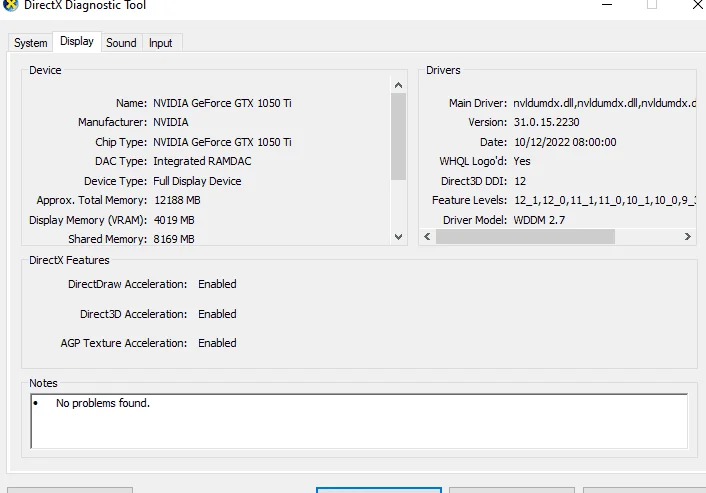
Task: Click the Manufacturer value NVIDIA
Action: [x=171, y=122]
